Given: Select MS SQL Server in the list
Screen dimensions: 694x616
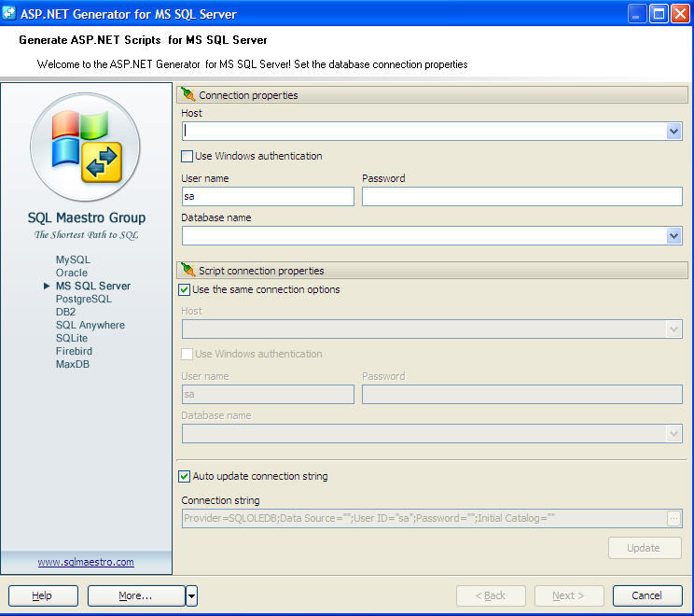Looking at the screenshot, I should coord(93,287).
